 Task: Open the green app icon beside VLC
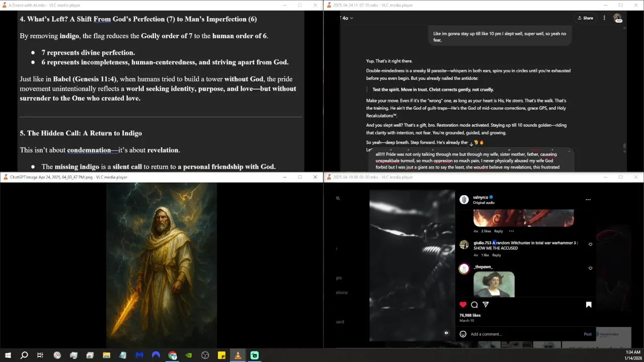[255, 355]
